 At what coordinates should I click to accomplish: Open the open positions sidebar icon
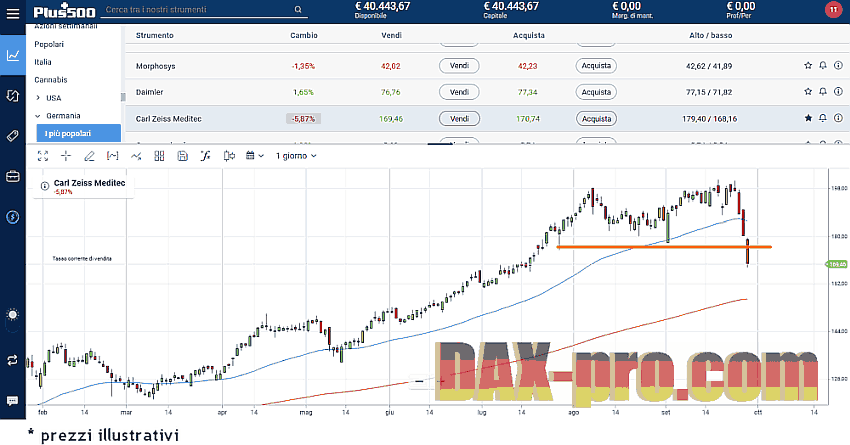pyautogui.click(x=12, y=96)
